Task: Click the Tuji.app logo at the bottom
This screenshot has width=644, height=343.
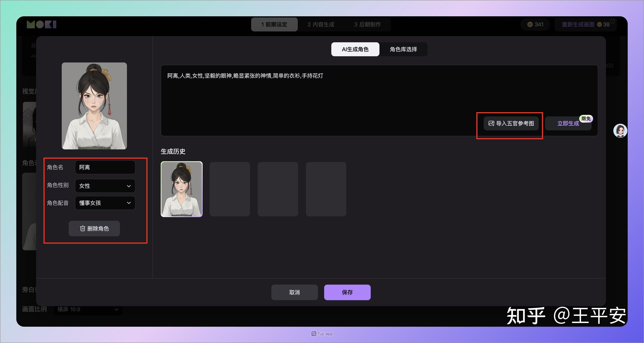Action: (x=322, y=334)
